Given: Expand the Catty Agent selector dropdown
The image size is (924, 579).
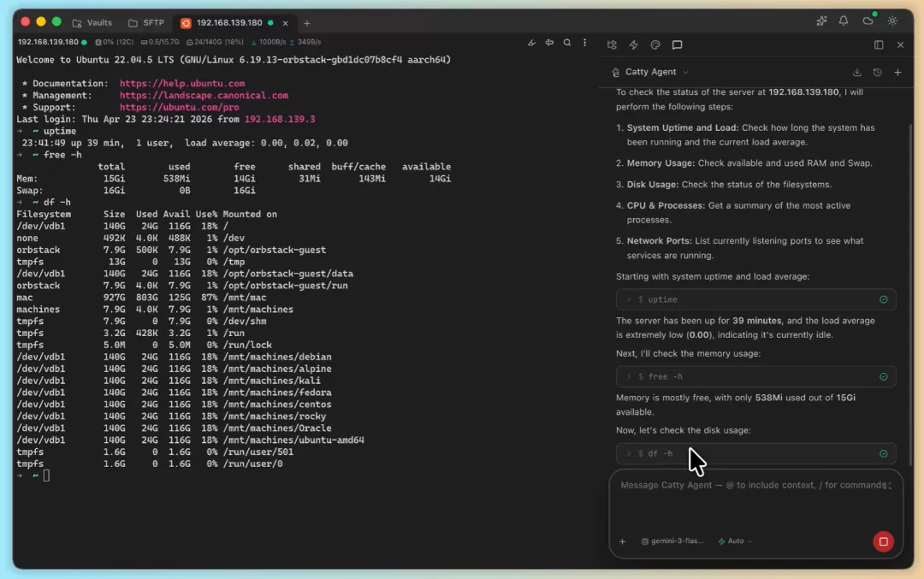Looking at the screenshot, I should (x=685, y=73).
